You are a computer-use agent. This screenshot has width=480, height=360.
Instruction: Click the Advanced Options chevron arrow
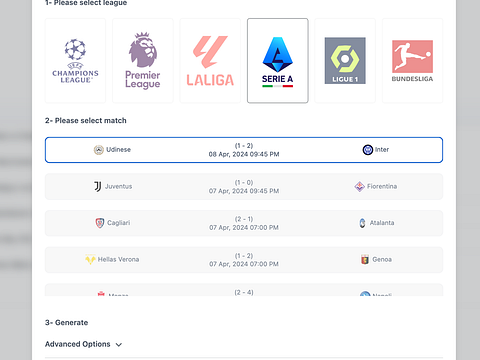point(119,345)
